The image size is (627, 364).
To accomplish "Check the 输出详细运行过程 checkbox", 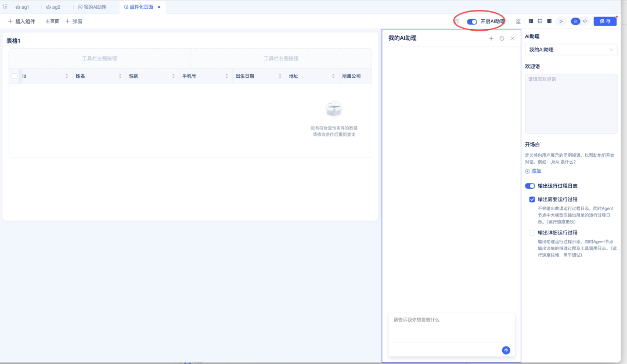I will [532, 233].
